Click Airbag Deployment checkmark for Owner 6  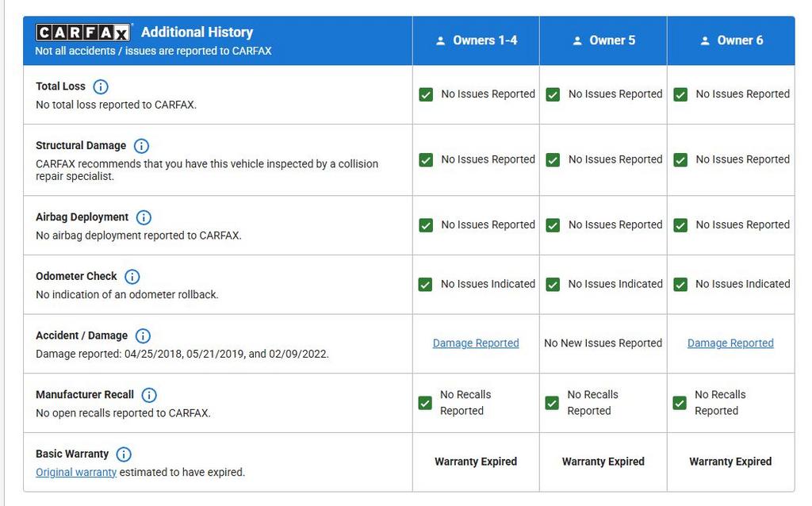(680, 225)
